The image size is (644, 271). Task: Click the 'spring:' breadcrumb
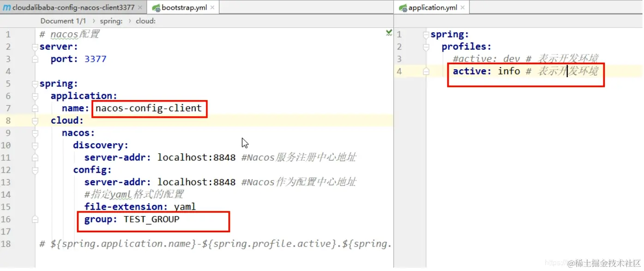(111, 21)
